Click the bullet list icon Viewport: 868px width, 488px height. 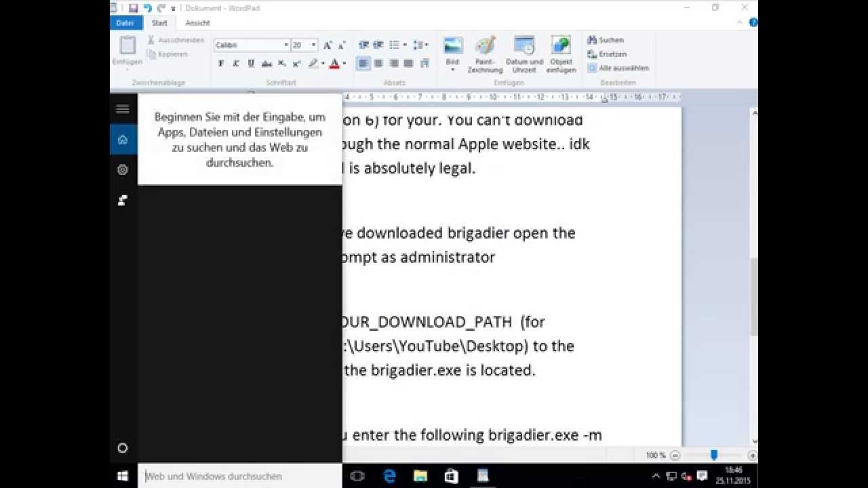click(x=394, y=45)
